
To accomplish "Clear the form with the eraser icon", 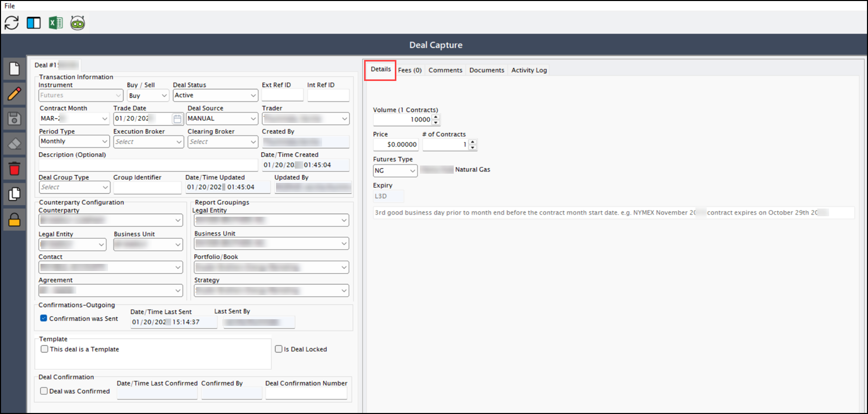I will pyautogui.click(x=14, y=144).
